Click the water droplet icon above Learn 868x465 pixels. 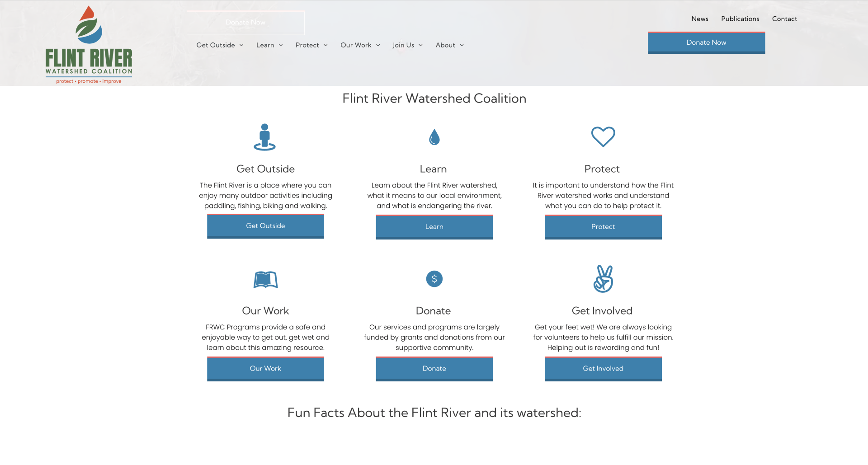click(x=434, y=137)
